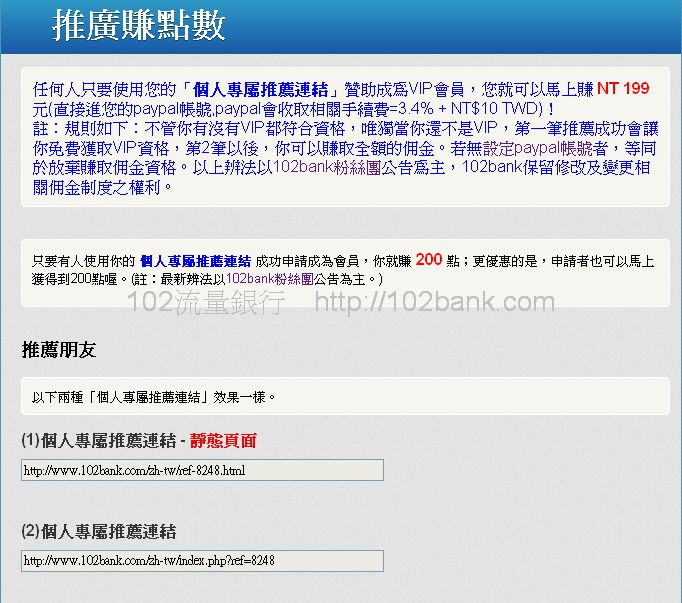This screenshot has height=603, width=682.
Task: Click the (2)個人專屬推薦連結 heading
Action: [99, 532]
